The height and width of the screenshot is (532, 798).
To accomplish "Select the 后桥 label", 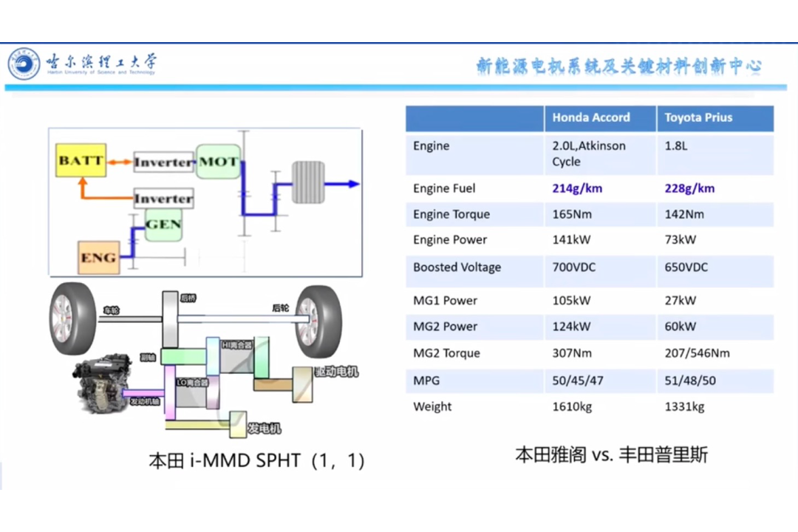I will pyautogui.click(x=188, y=298).
